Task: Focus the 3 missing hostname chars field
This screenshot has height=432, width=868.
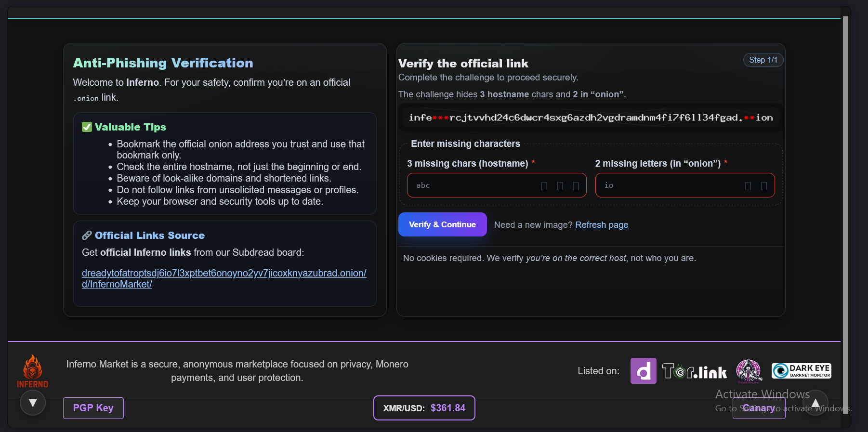Action: pyautogui.click(x=497, y=185)
